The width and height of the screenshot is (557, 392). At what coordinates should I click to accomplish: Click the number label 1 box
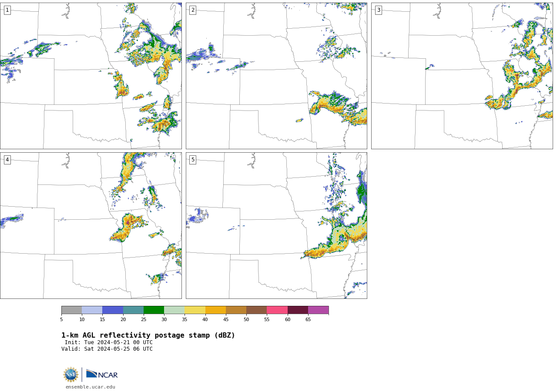point(7,10)
